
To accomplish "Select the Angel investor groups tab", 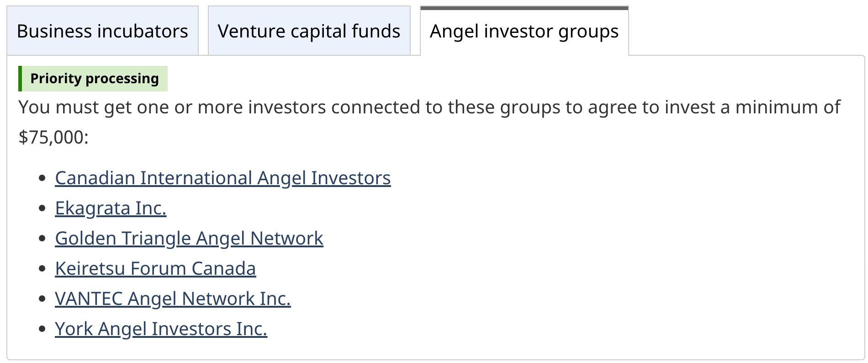I will click(x=524, y=31).
